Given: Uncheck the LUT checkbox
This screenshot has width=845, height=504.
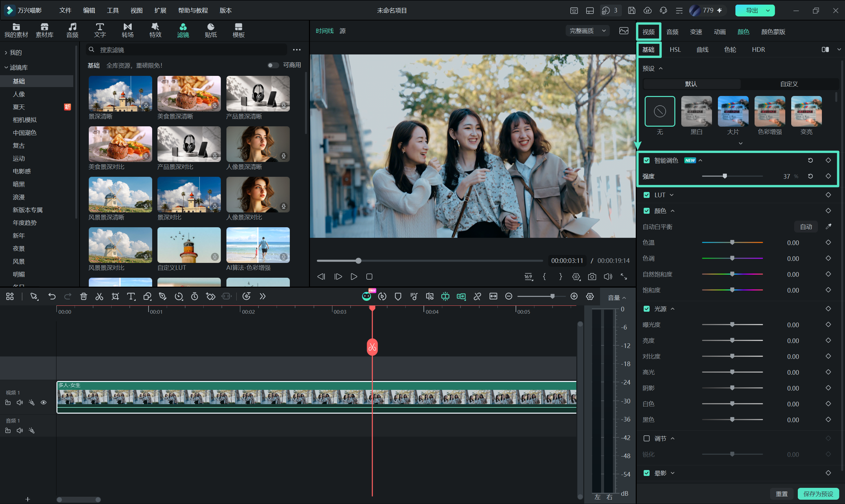Looking at the screenshot, I should point(647,195).
